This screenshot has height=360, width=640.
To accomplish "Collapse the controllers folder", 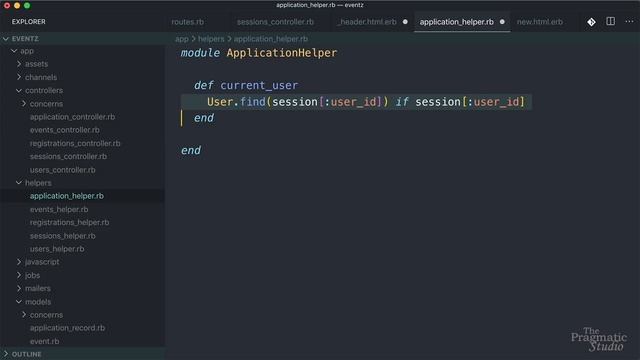I will click(19, 91).
